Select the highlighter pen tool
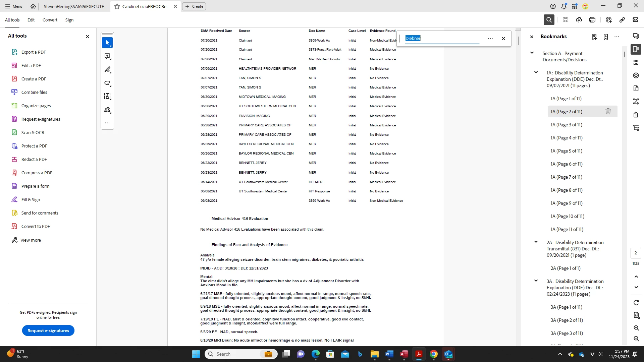Screen dimensions: 644x362 [x=107, y=70]
